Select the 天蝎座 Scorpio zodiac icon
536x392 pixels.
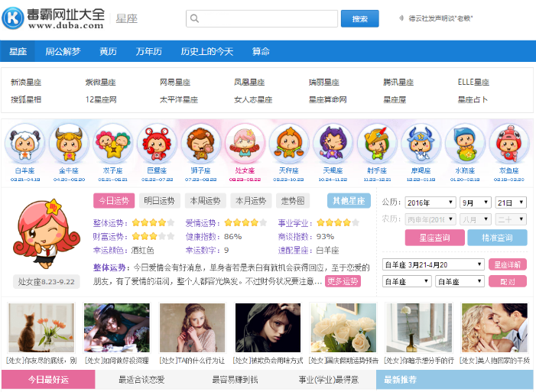[x=333, y=144]
